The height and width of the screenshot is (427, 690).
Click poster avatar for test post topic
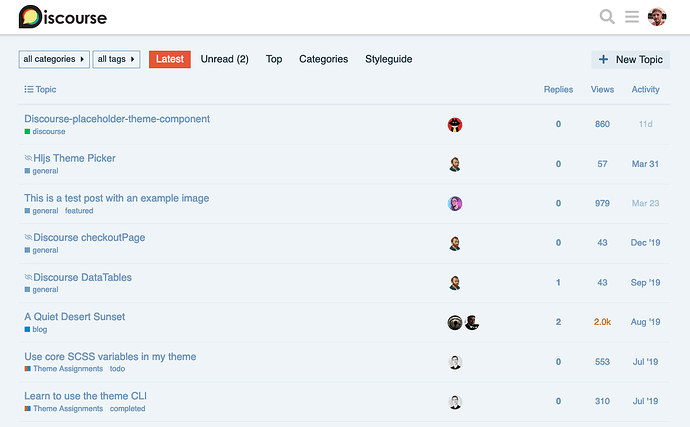click(455, 204)
